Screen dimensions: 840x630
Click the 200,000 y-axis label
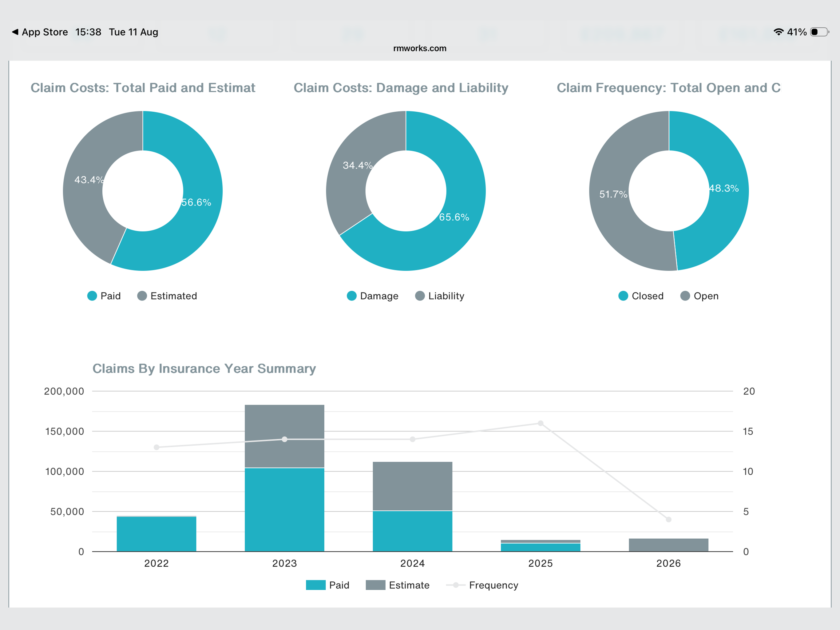click(64, 391)
